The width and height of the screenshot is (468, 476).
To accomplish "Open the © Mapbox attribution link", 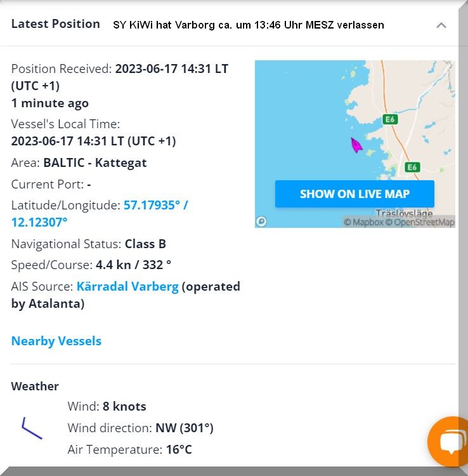I will pyautogui.click(x=363, y=222).
